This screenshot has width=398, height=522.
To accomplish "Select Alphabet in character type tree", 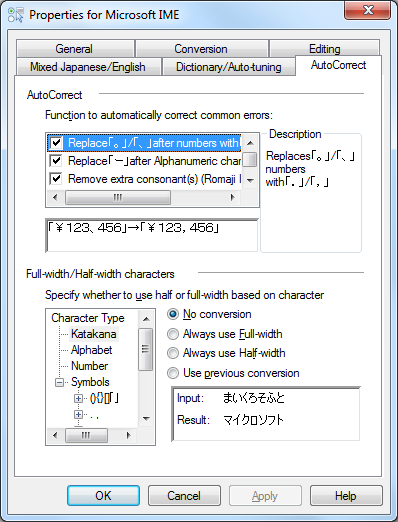I will pos(92,350).
